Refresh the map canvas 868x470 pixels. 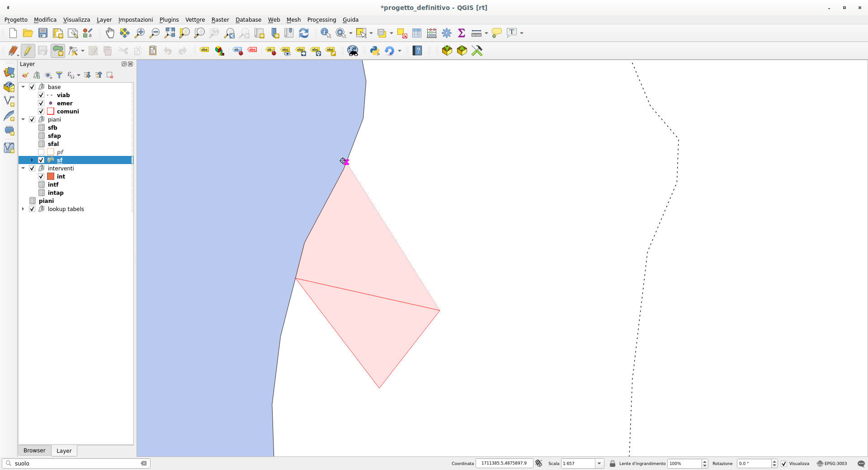pyautogui.click(x=304, y=33)
